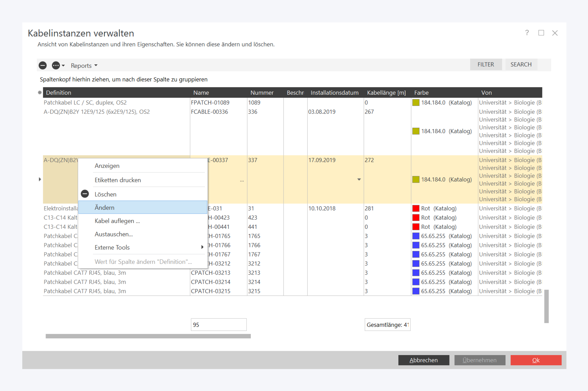The image size is (588, 391).
Task: Click the column chooser asterisk icon
Action: point(40,93)
